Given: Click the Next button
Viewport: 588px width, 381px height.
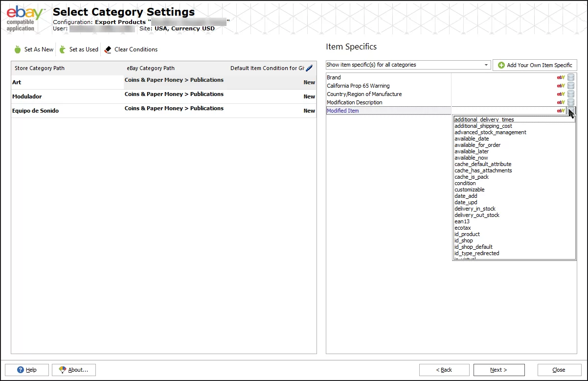Looking at the screenshot, I should pos(499,370).
